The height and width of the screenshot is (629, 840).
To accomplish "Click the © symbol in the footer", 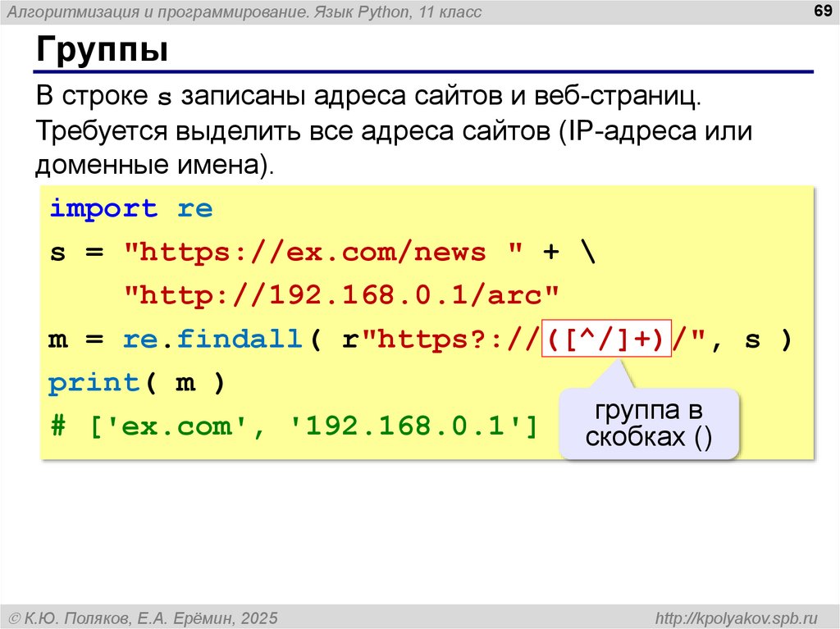I will tap(15, 617).
